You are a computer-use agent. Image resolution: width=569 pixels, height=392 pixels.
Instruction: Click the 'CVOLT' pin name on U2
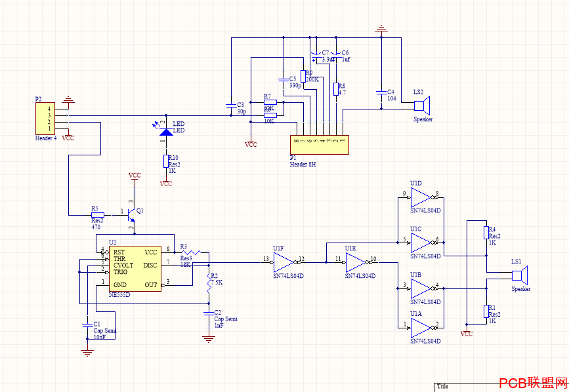coord(123,265)
